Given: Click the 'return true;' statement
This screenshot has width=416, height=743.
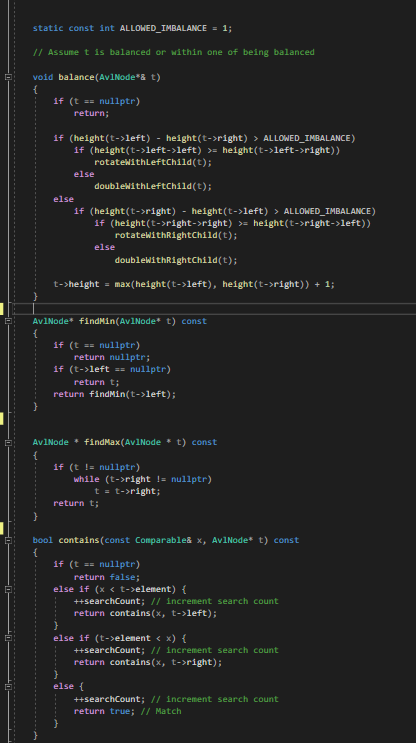Looking at the screenshot, I should 104,711.
